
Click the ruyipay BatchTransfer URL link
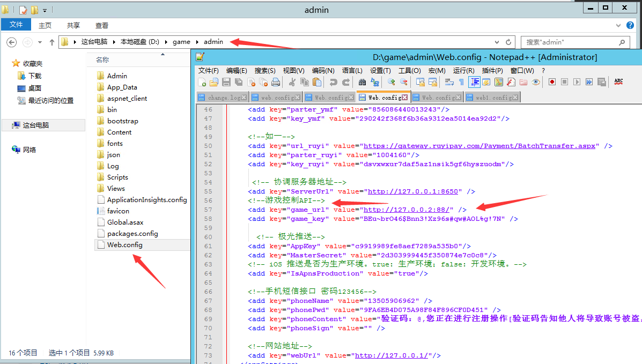479,146
